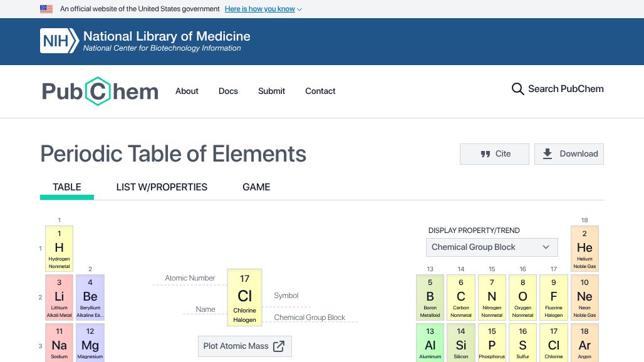Select the TABLE tab
Screen dimensions: 644x362
pos(67,187)
